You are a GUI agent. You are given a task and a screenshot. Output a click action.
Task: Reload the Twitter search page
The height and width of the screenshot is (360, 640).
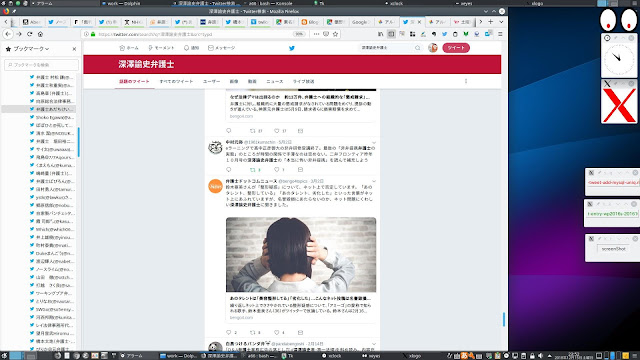point(29,34)
